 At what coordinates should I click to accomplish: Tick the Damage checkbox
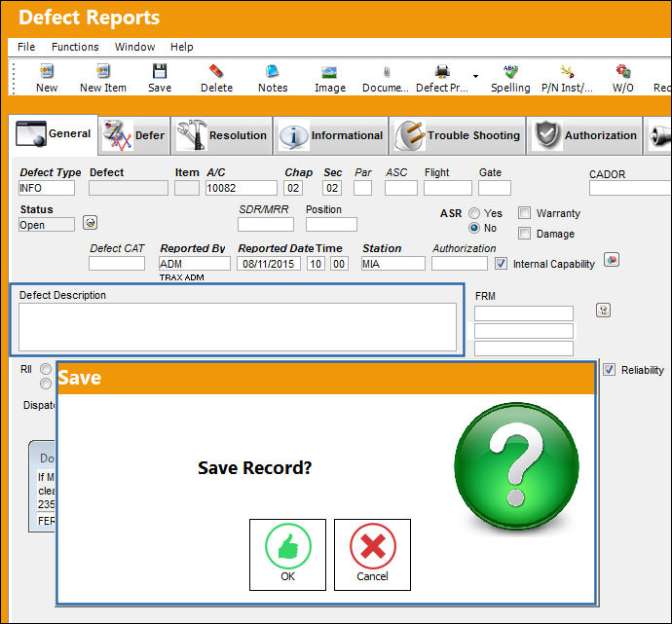524,234
